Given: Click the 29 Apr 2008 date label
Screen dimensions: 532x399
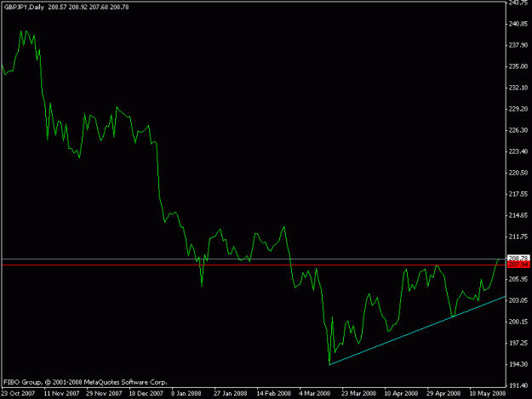Looking at the screenshot, I should (443, 394).
